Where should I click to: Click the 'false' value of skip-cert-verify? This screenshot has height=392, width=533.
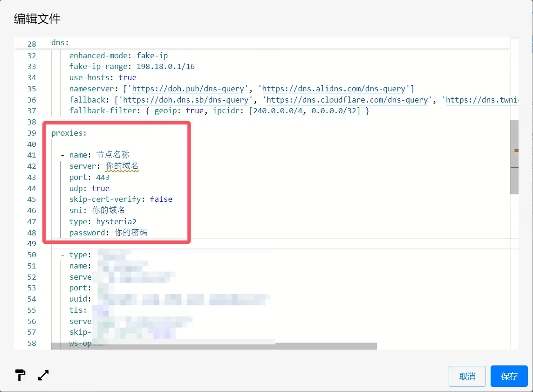coord(161,199)
